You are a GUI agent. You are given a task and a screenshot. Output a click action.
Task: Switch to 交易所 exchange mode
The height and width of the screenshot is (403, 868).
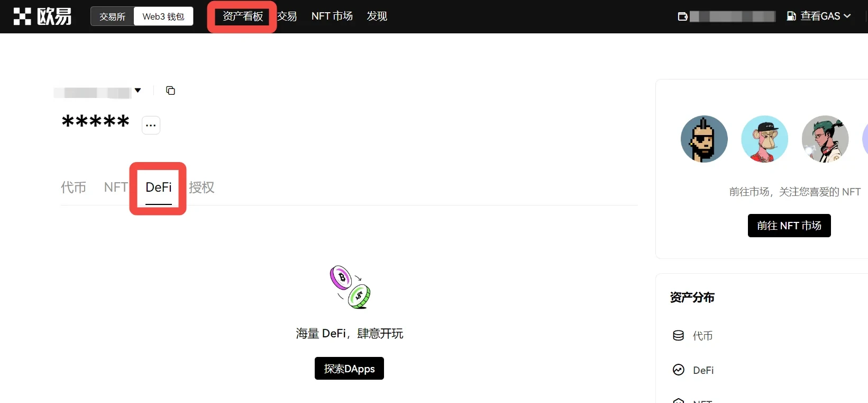112,16
